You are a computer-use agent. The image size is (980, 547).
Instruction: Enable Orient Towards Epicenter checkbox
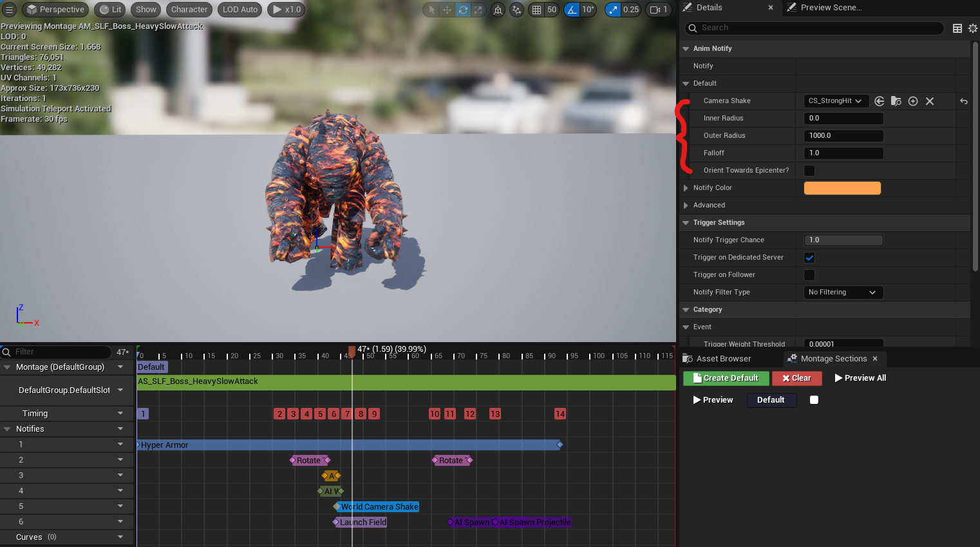click(809, 171)
